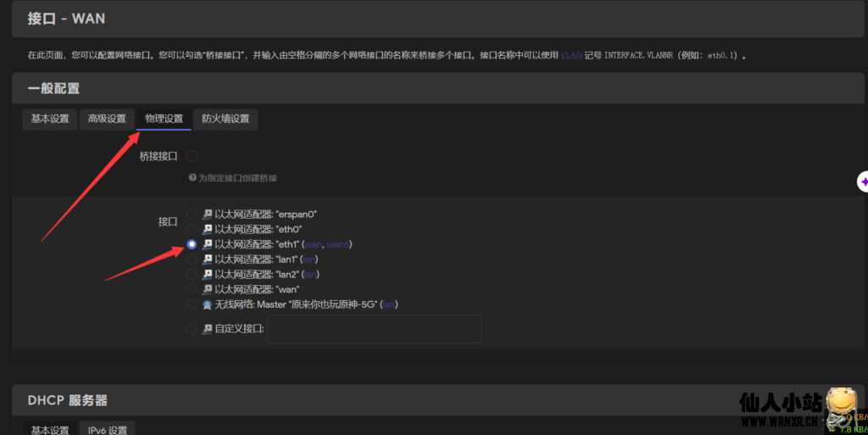Select the erspan0 adapter radio button
This screenshot has width=868, height=435.
pos(192,215)
